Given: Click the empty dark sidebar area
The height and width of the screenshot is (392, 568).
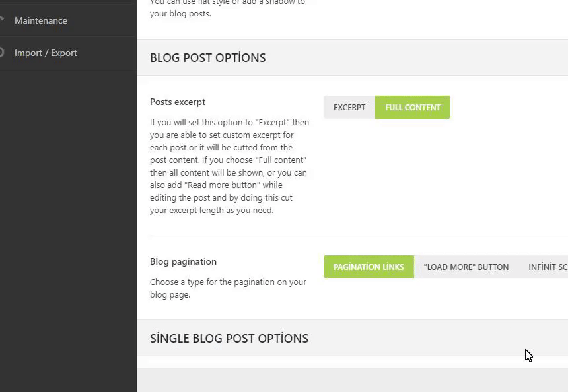Looking at the screenshot, I should click(66, 231).
